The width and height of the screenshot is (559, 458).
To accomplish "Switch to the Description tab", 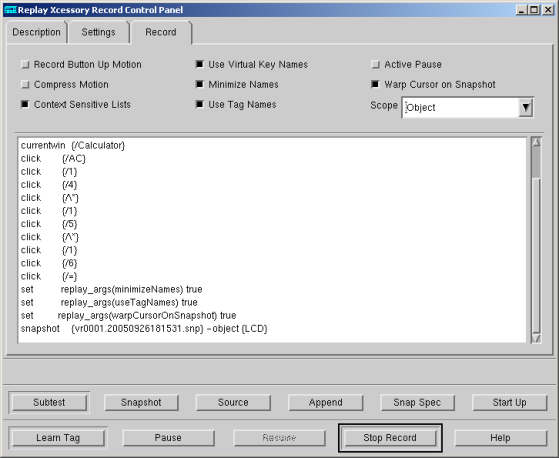I will point(36,32).
